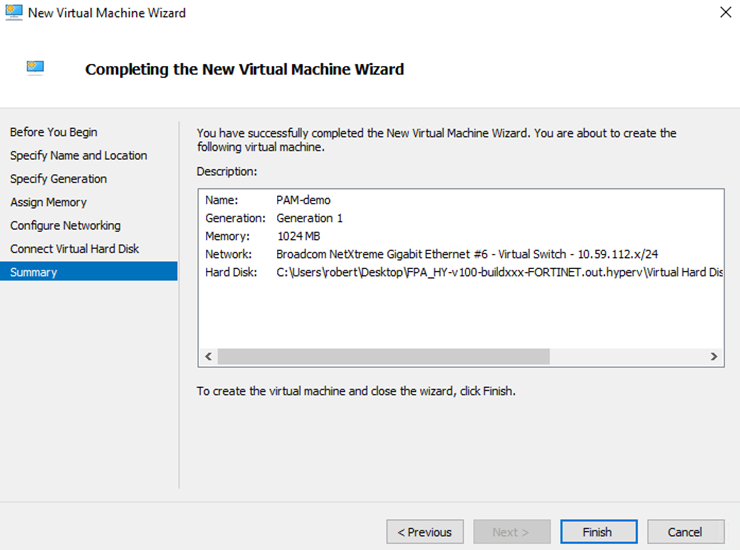
Task: Select the Assign Memory step
Action: point(48,202)
